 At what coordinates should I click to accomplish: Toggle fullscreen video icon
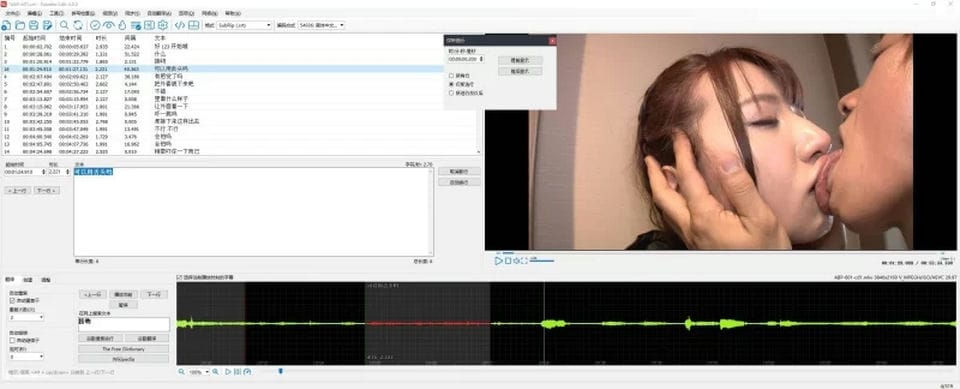click(x=524, y=260)
